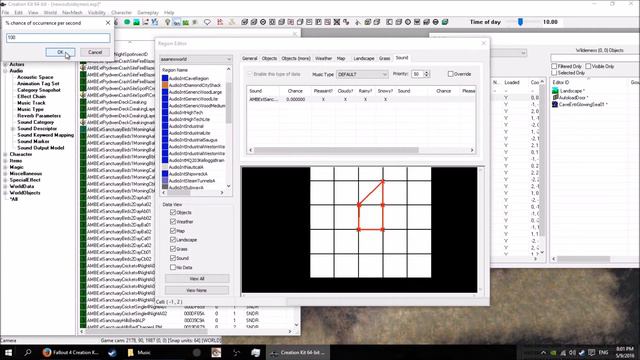Adjust the Time of day slider
Viewport: 640px width, 360px height.
coord(520,22)
